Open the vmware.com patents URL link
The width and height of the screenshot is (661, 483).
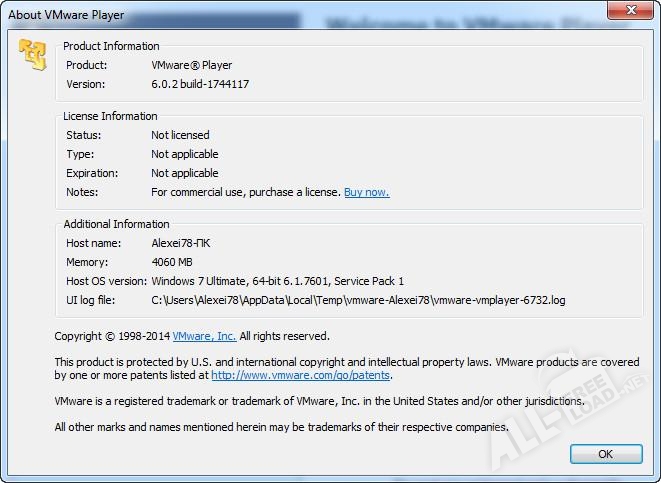pyautogui.click(x=300, y=375)
